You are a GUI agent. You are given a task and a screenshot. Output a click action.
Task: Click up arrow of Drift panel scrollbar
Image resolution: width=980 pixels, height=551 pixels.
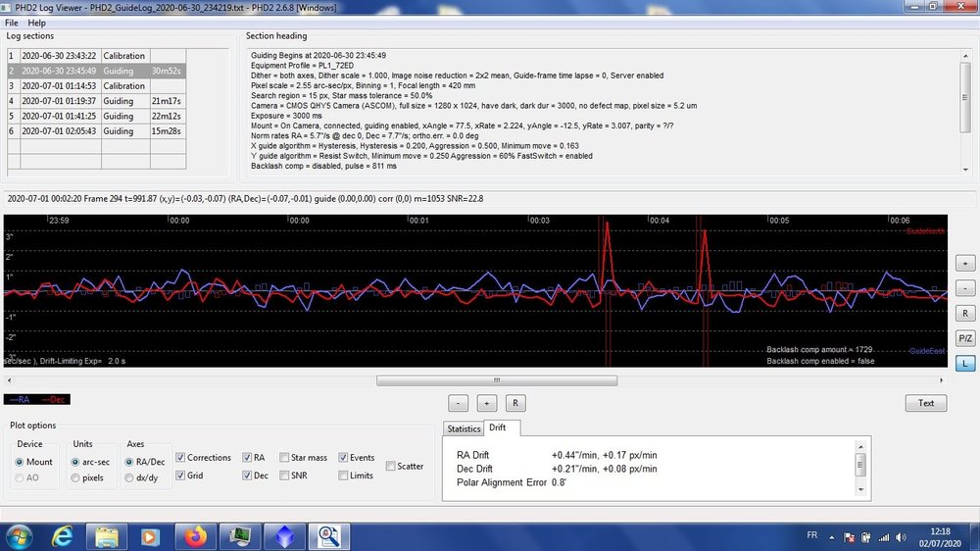(x=860, y=446)
